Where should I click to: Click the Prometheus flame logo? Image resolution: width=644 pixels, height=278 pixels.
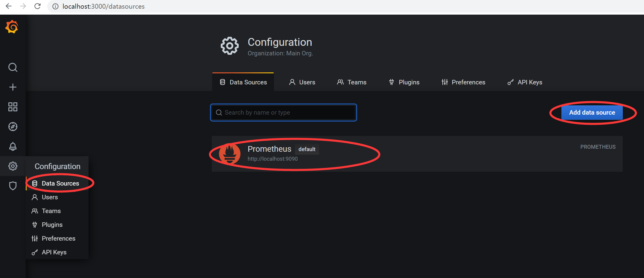click(x=229, y=154)
